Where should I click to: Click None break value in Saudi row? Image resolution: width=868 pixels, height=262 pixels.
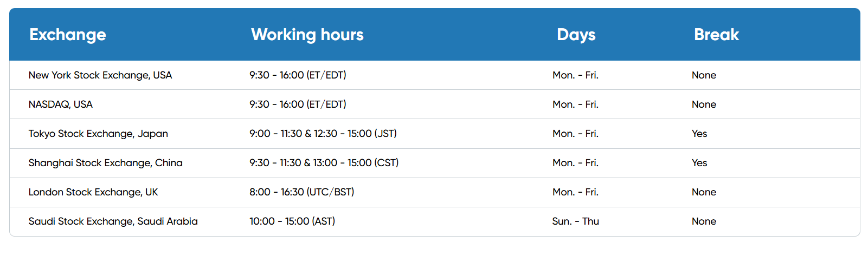pyautogui.click(x=704, y=221)
